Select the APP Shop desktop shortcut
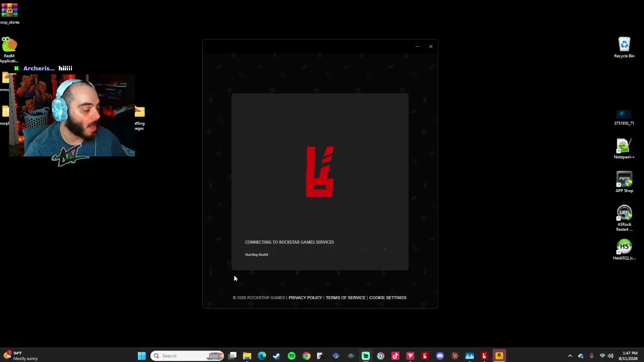Image resolution: width=644 pixels, height=362 pixels. [x=624, y=183]
